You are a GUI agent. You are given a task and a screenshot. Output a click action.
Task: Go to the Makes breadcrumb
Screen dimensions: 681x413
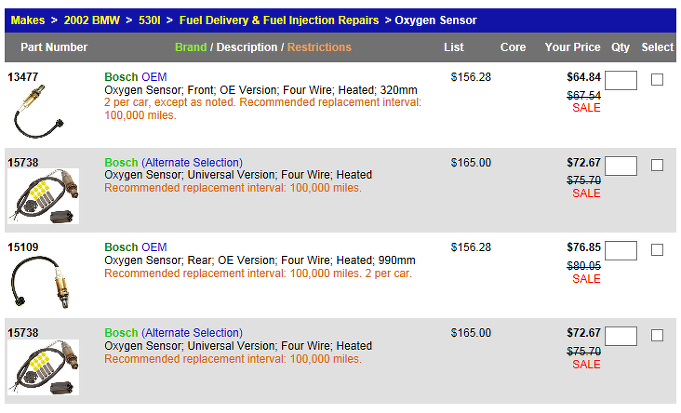pyautogui.click(x=28, y=20)
